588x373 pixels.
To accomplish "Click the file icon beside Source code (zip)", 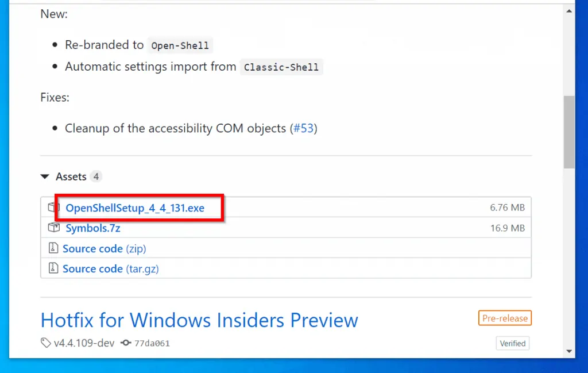I will [x=53, y=248].
